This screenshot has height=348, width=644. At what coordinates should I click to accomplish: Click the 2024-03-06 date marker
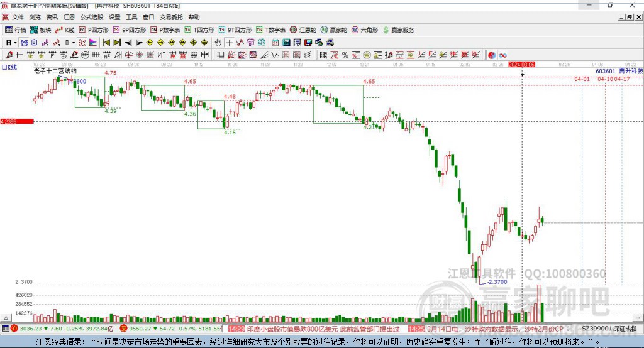[521, 65]
